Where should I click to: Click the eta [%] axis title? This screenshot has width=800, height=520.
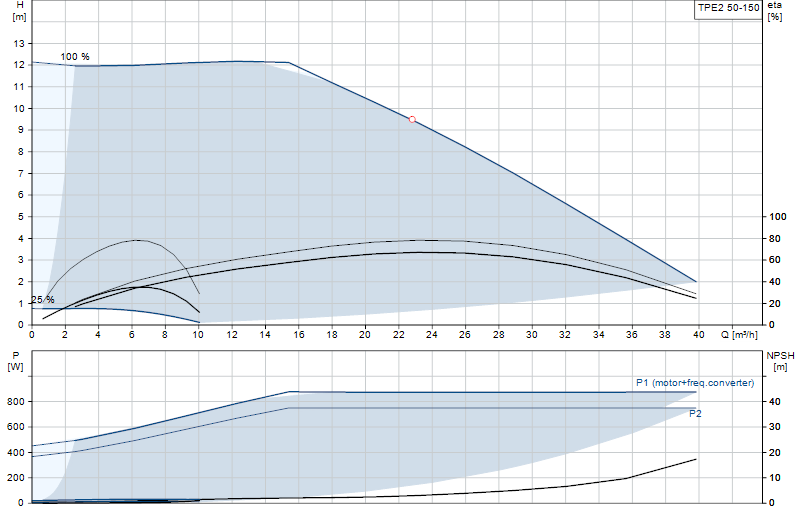(774, 11)
